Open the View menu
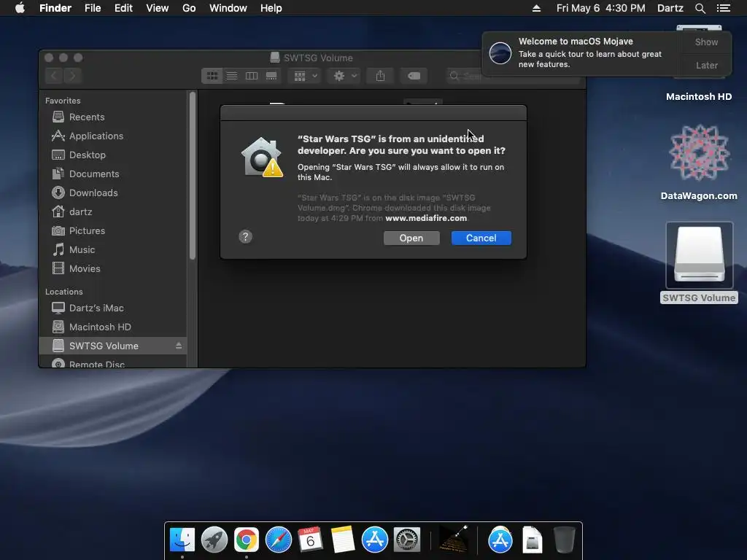Screen dimensions: 747x560 coord(158,8)
